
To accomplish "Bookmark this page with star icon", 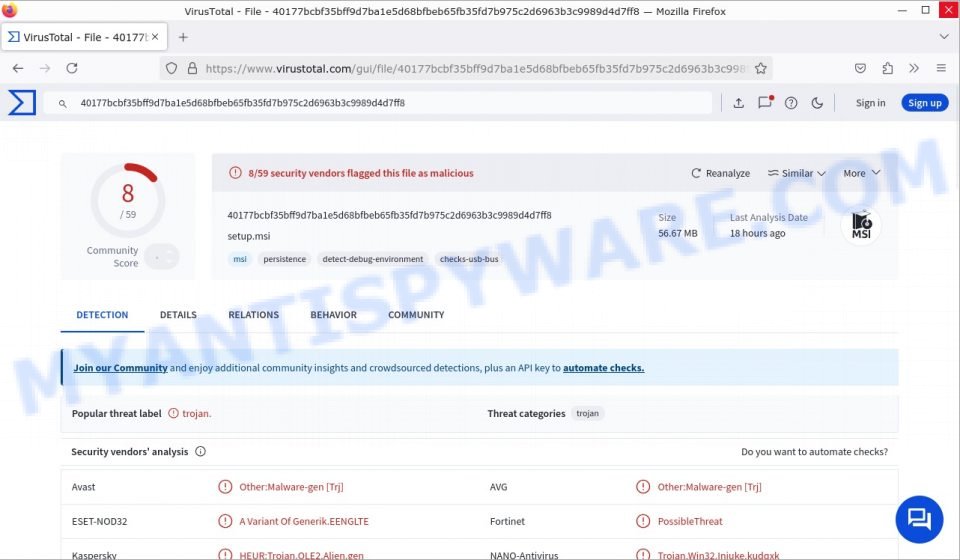I will 760,69.
